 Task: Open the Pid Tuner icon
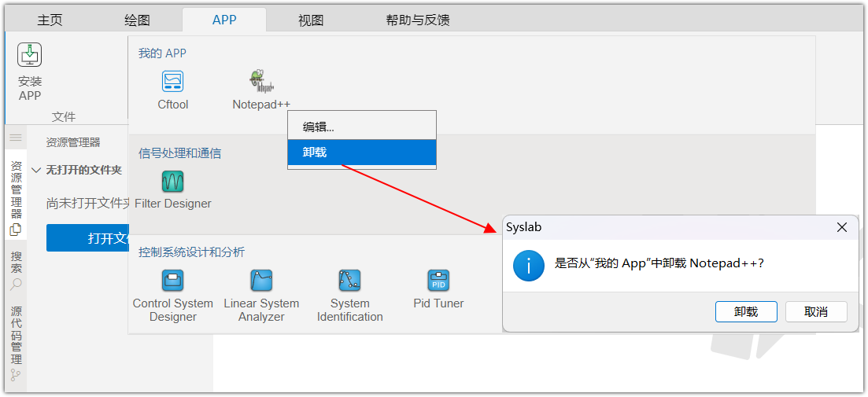click(x=438, y=281)
